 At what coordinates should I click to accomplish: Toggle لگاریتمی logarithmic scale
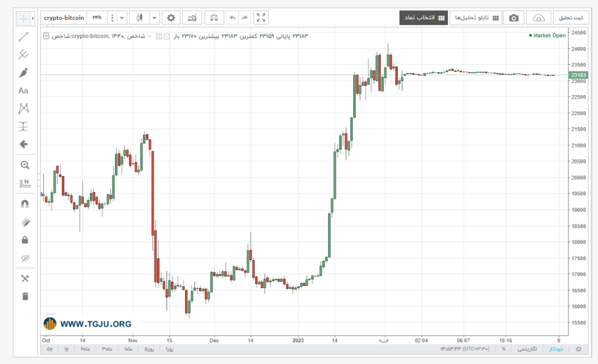coord(527,349)
